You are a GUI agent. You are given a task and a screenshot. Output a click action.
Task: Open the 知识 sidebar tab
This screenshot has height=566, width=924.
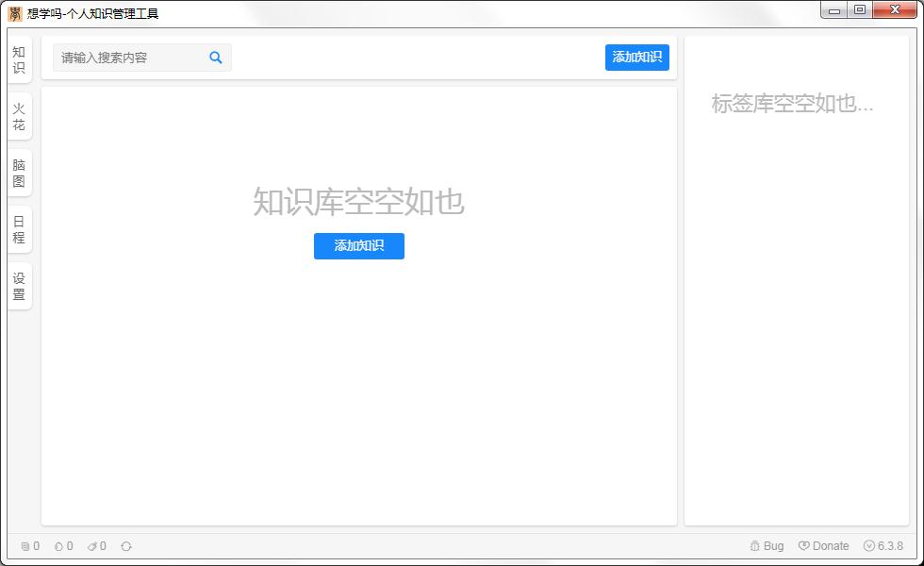(19, 59)
